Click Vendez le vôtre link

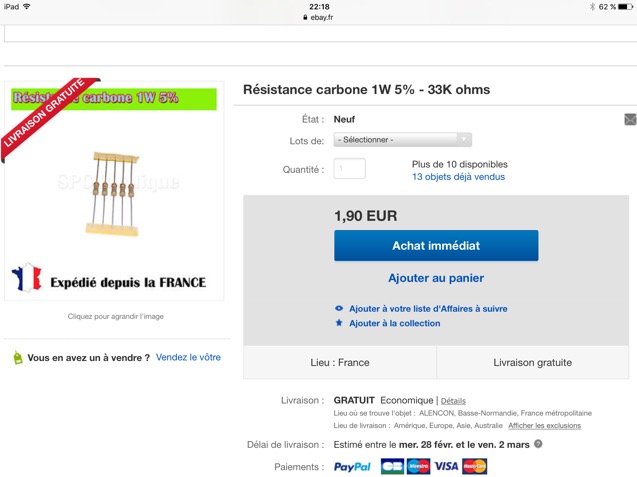[x=188, y=357]
